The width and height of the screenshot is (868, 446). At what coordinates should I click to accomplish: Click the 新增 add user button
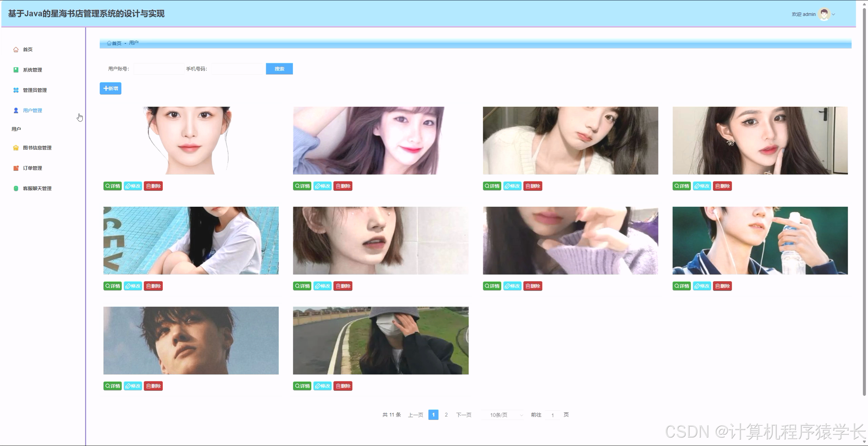tap(111, 89)
